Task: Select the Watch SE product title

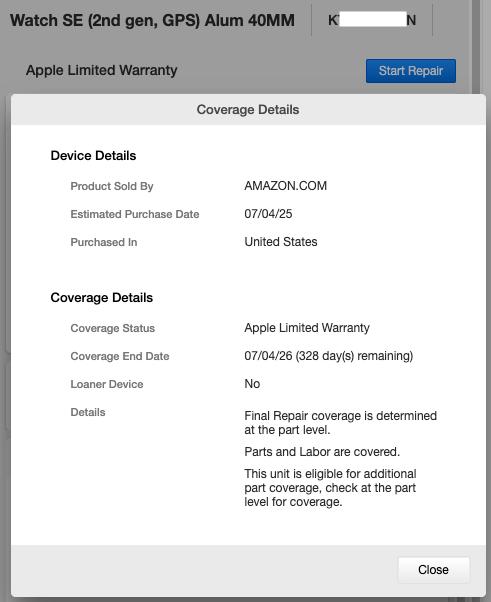Action: pyautogui.click(x=152, y=20)
